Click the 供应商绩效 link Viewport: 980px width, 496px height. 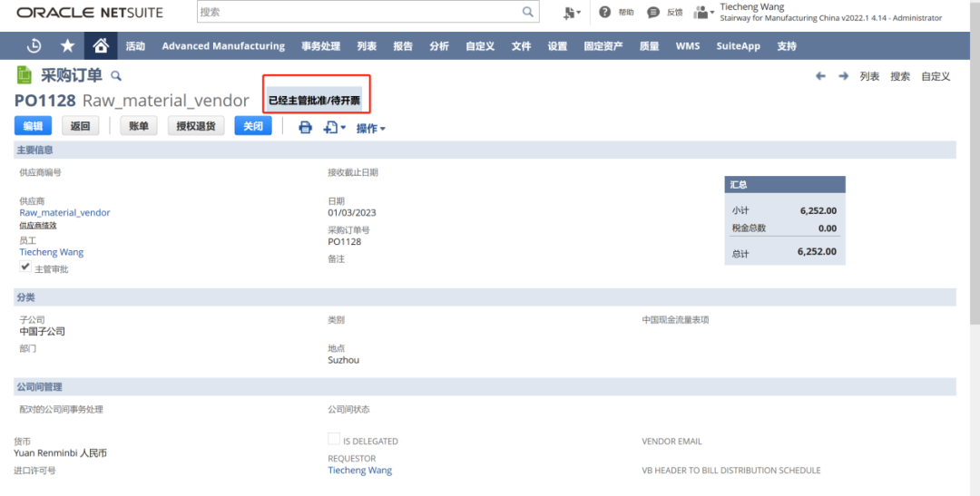click(38, 226)
